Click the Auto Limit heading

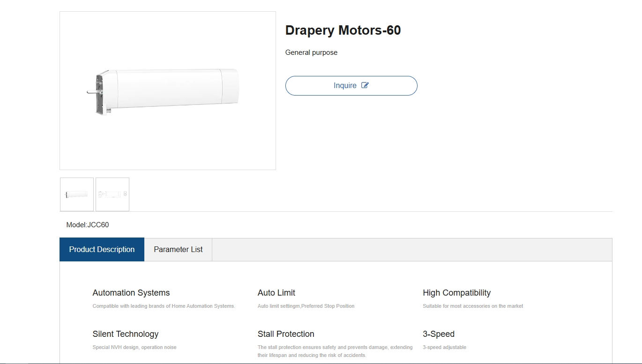276,293
